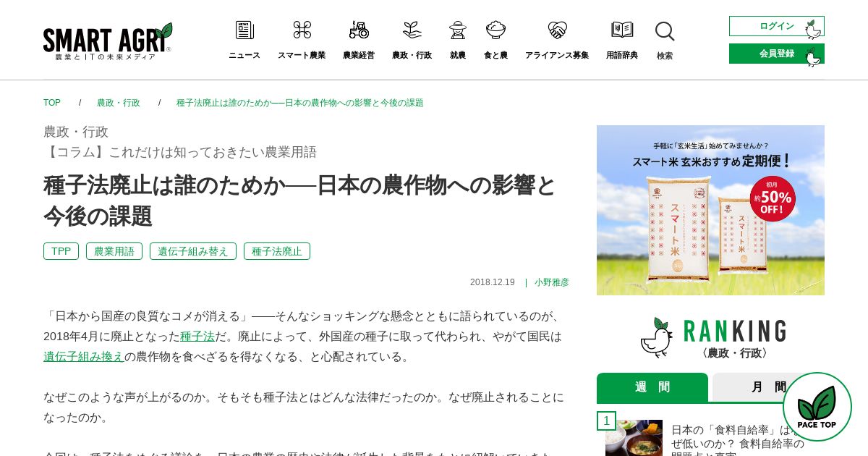Click the article title breadcrumb link

click(x=300, y=103)
